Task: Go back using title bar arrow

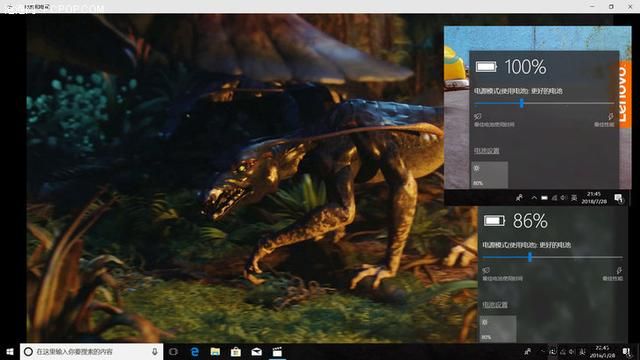Action: point(10,7)
